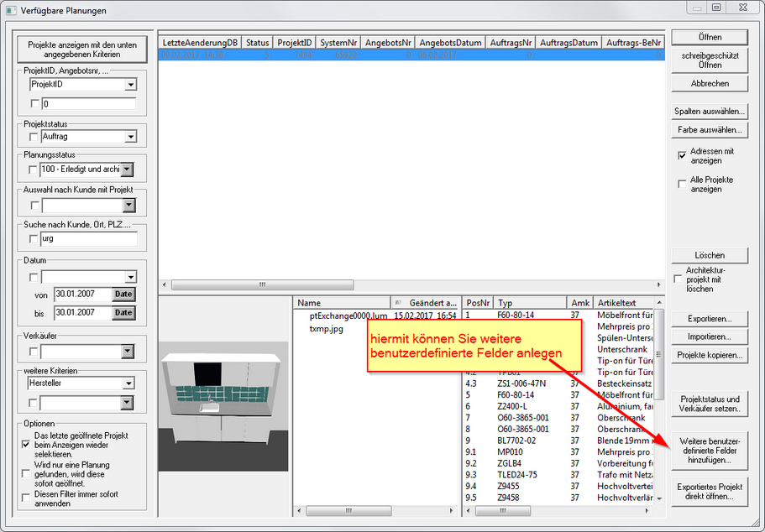The image size is (765, 532).
Task: Click the Suche nach Kunde text field
Action: click(x=88, y=239)
